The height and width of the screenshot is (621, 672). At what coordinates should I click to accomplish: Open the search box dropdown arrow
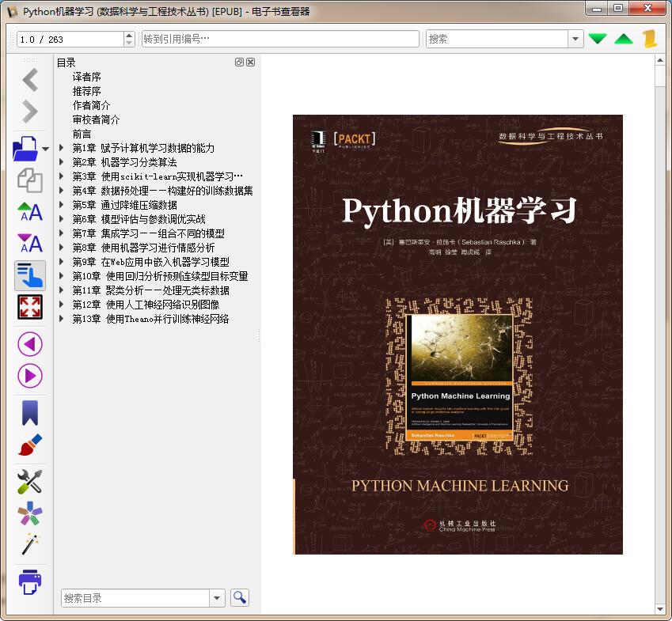(x=575, y=39)
